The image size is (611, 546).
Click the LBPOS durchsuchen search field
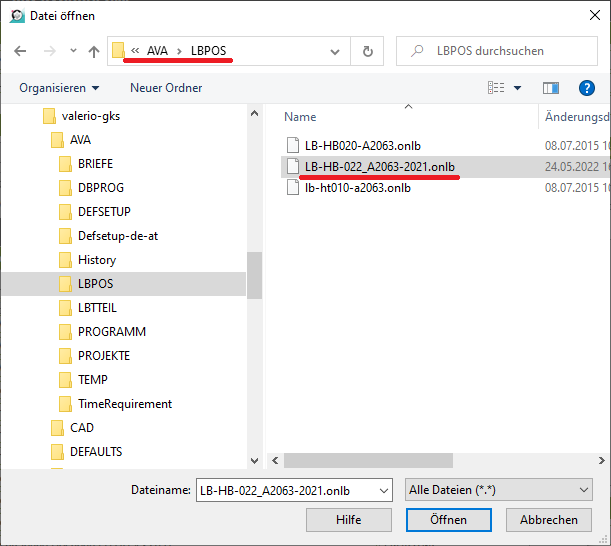click(x=500, y=51)
